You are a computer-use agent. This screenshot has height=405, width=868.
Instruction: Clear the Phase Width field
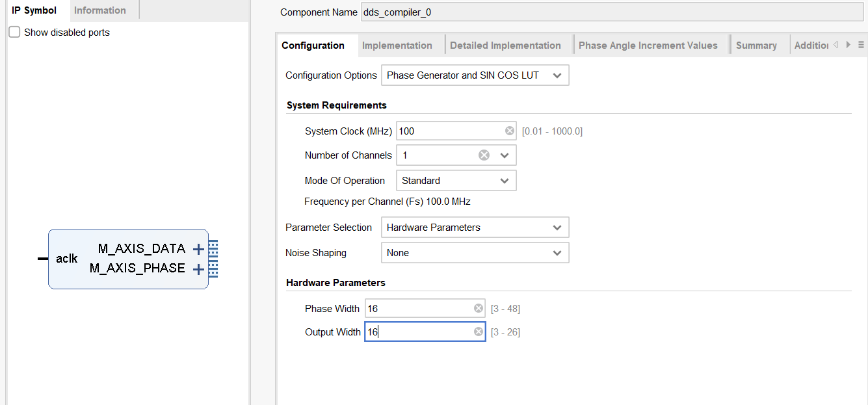[x=479, y=309]
